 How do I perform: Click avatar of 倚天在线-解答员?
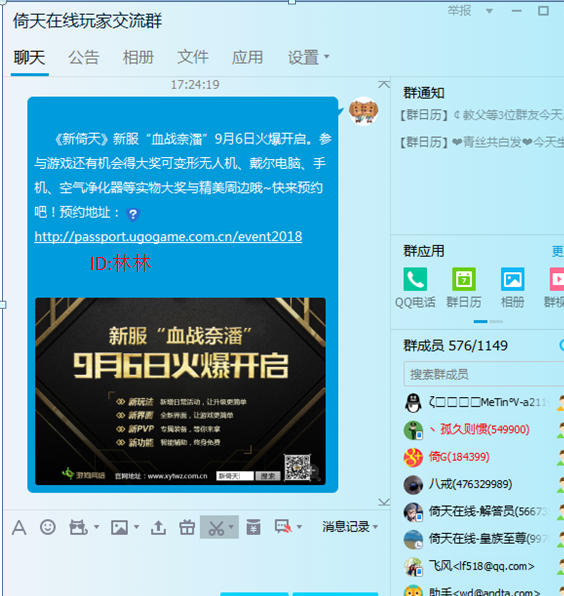pos(413,512)
